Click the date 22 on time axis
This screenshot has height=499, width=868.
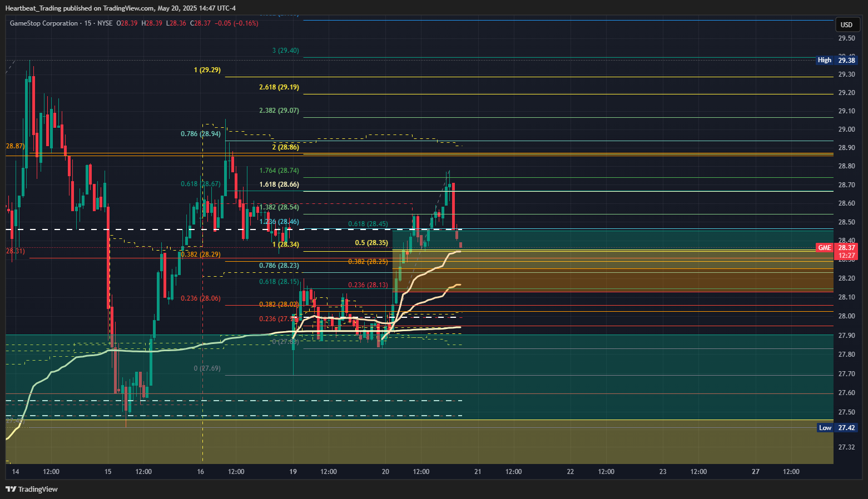tap(571, 472)
